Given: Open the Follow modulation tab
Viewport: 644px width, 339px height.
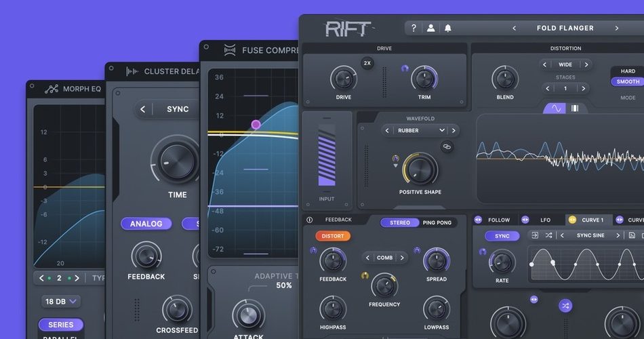Looking at the screenshot, I should click(498, 220).
